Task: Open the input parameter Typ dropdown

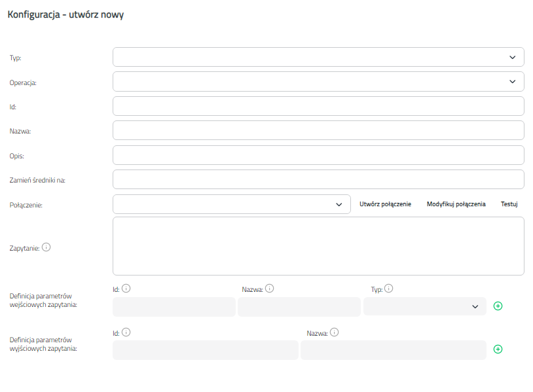Action: tap(425, 306)
